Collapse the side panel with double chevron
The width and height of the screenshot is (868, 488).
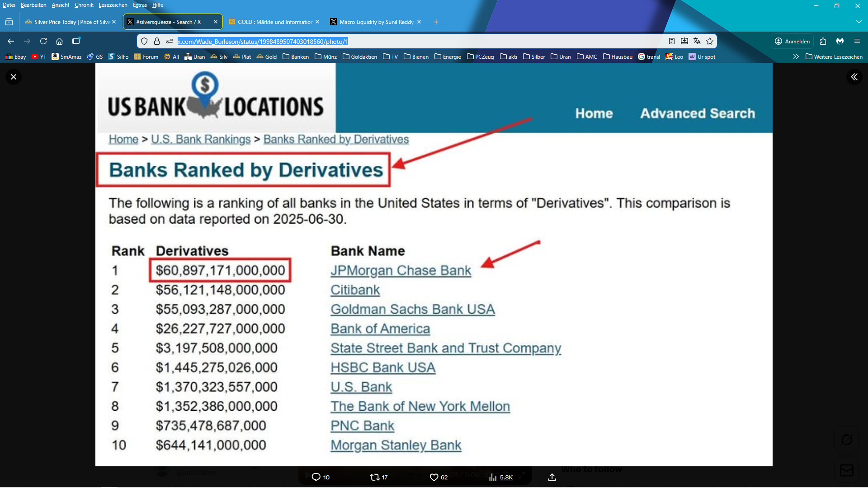854,77
